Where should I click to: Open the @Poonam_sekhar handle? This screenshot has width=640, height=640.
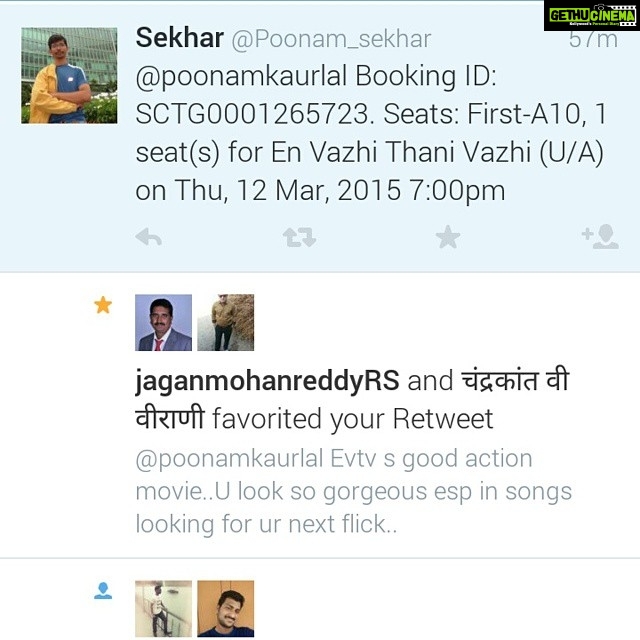[x=331, y=40]
